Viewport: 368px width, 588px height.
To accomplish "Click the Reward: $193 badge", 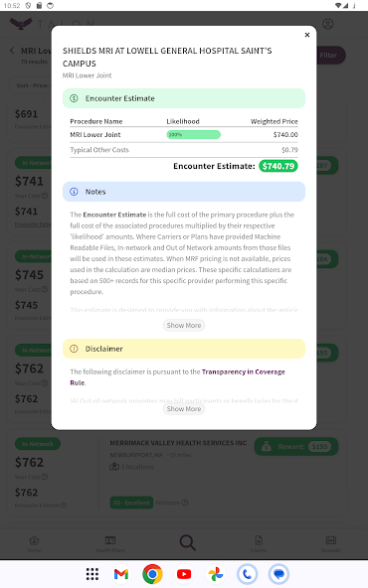I will pyautogui.click(x=296, y=447).
